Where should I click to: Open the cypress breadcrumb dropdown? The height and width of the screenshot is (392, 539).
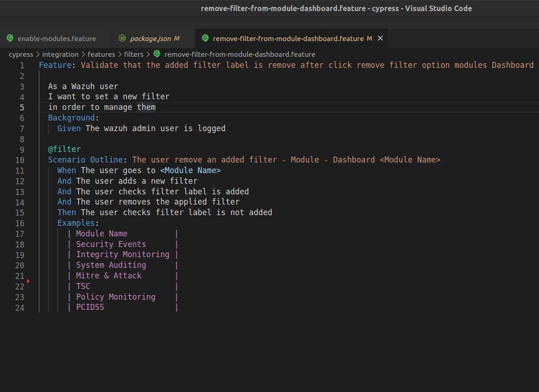[x=21, y=54]
